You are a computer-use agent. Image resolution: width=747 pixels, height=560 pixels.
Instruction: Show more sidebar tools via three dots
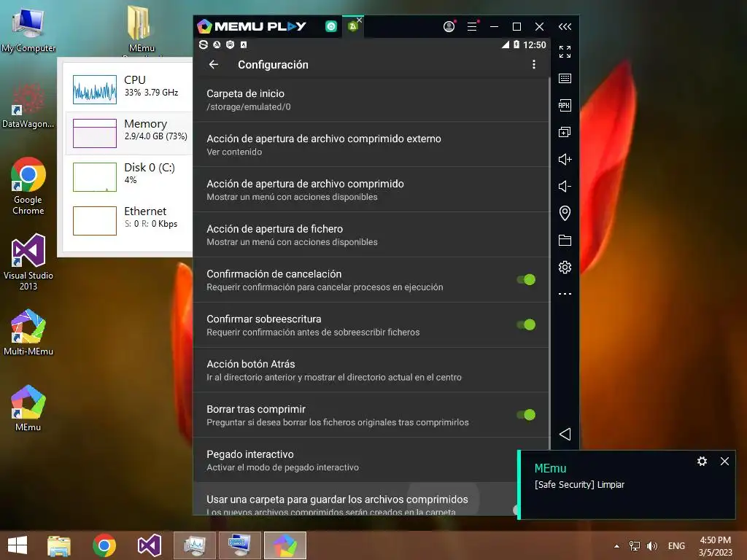tap(565, 294)
